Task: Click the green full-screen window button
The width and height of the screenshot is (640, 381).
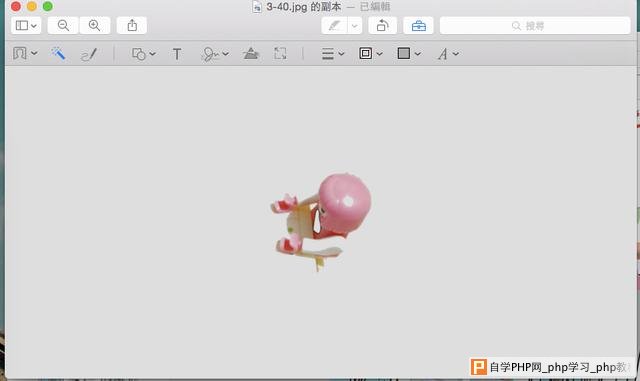Action: click(48, 6)
